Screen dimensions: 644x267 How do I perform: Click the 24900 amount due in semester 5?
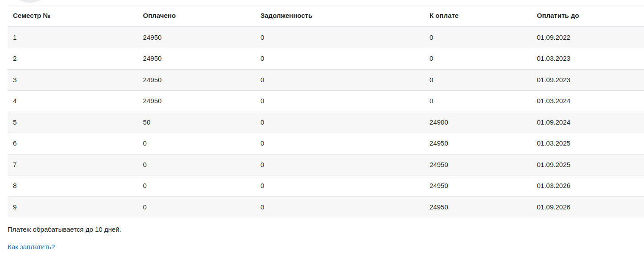439,122
